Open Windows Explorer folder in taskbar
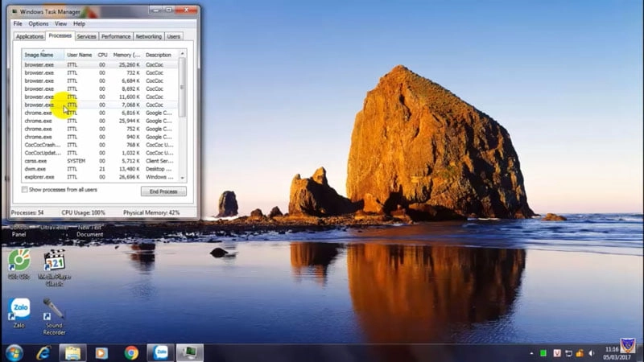The image size is (644, 362). click(x=72, y=353)
